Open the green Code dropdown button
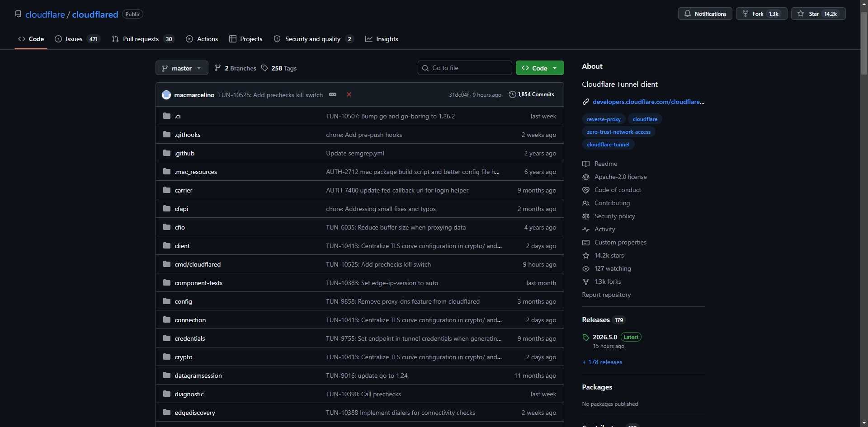868x427 pixels. click(x=540, y=68)
